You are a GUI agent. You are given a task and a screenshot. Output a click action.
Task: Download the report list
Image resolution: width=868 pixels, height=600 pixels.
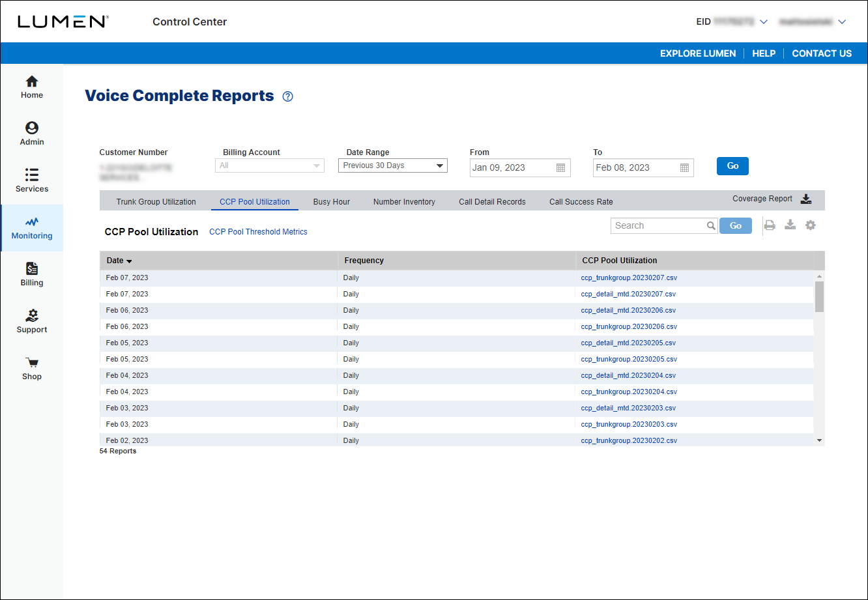pos(790,225)
